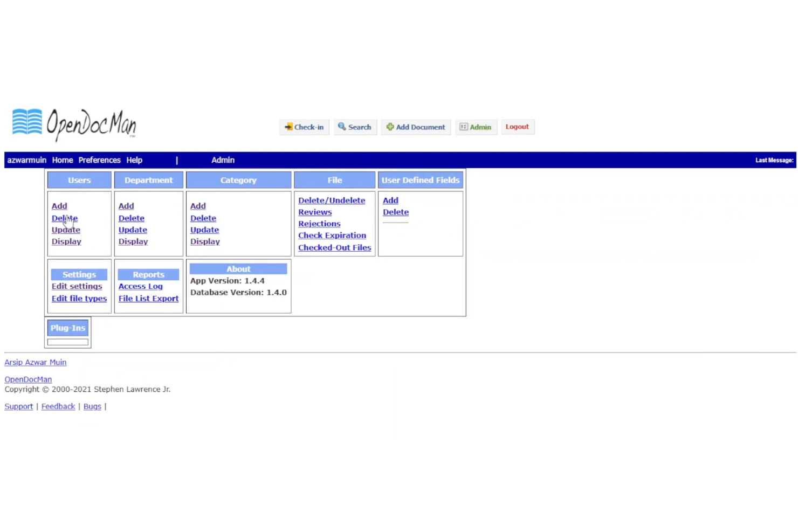Open Category Display
The height and width of the screenshot is (532, 798).
[x=205, y=241]
